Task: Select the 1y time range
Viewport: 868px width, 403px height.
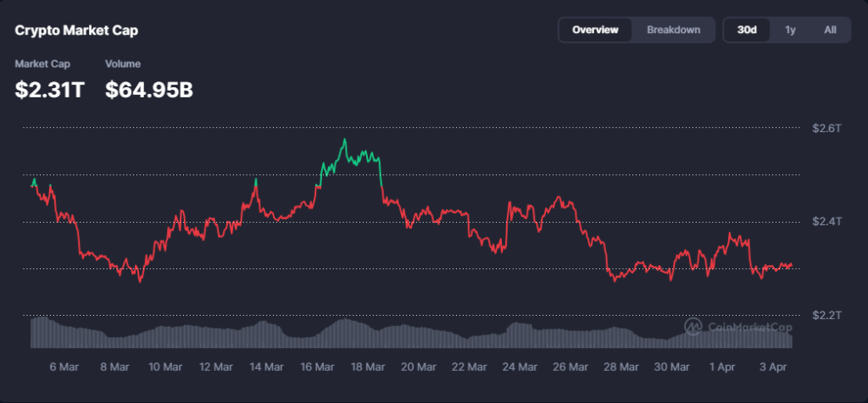Action: (x=790, y=30)
